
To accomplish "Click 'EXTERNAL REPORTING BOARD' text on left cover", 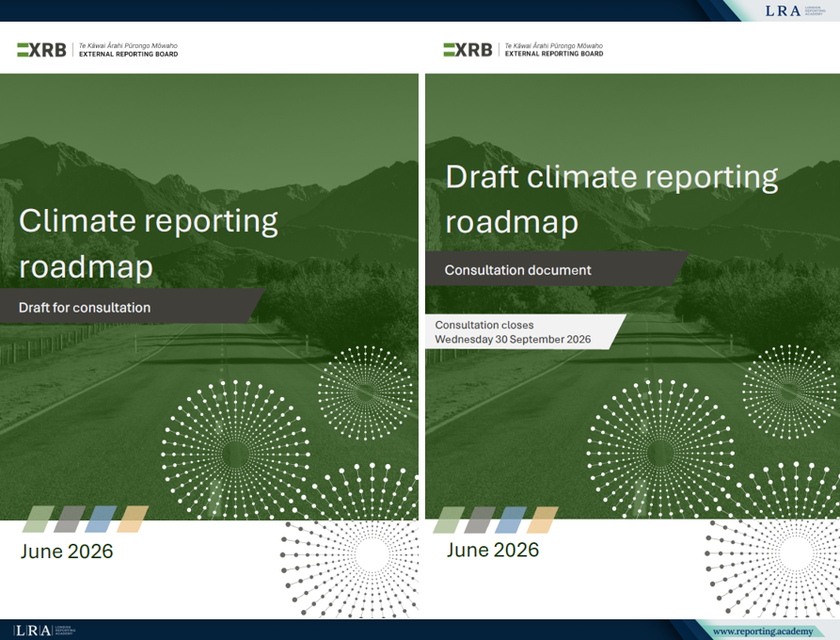I will 129,55.
